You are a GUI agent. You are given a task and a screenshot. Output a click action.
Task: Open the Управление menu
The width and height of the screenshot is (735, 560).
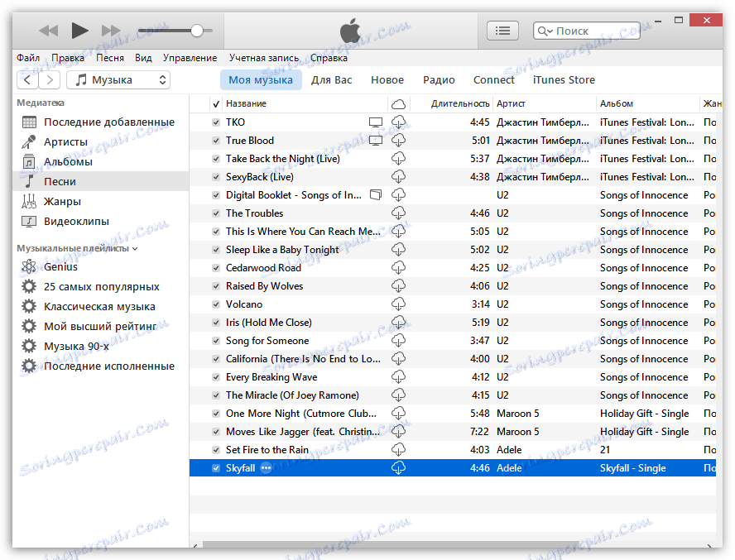190,58
